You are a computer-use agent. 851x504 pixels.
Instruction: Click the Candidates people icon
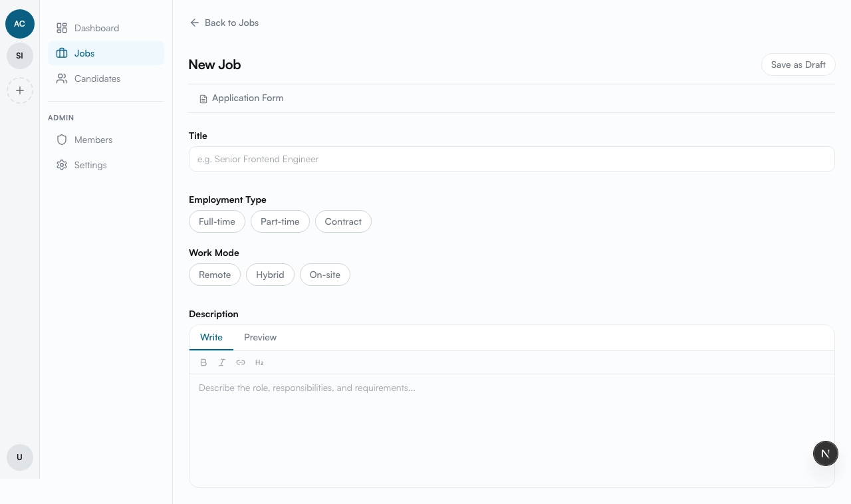pos(62,78)
